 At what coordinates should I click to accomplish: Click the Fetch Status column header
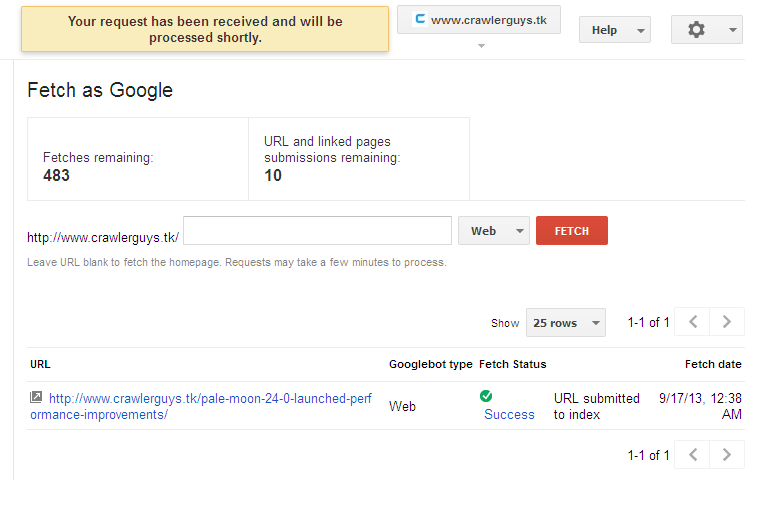point(513,365)
